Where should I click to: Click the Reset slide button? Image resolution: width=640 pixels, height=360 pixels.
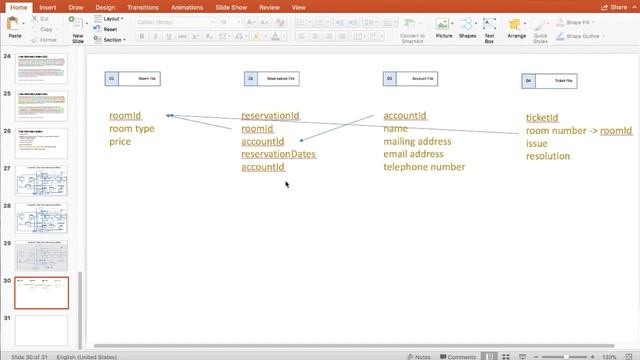pyautogui.click(x=105, y=29)
